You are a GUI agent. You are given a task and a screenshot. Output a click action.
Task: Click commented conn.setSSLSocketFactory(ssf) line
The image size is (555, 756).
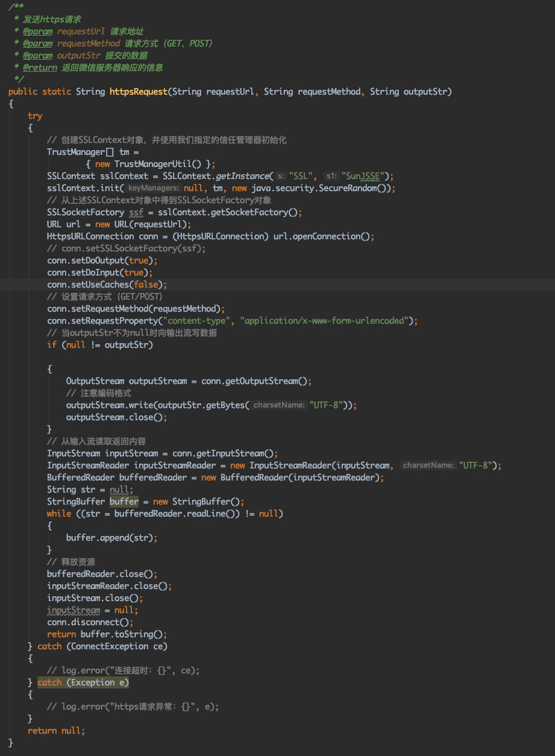127,248
